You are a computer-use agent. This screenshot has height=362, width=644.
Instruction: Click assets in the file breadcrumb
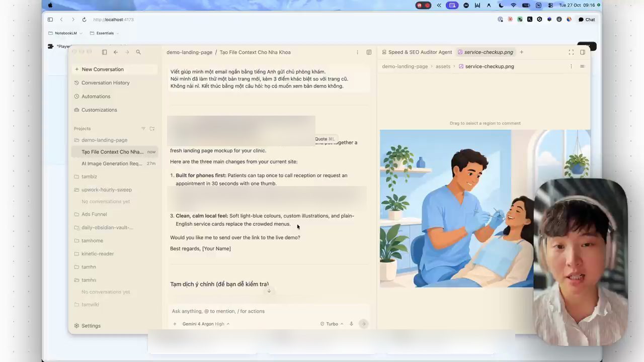pyautogui.click(x=443, y=66)
